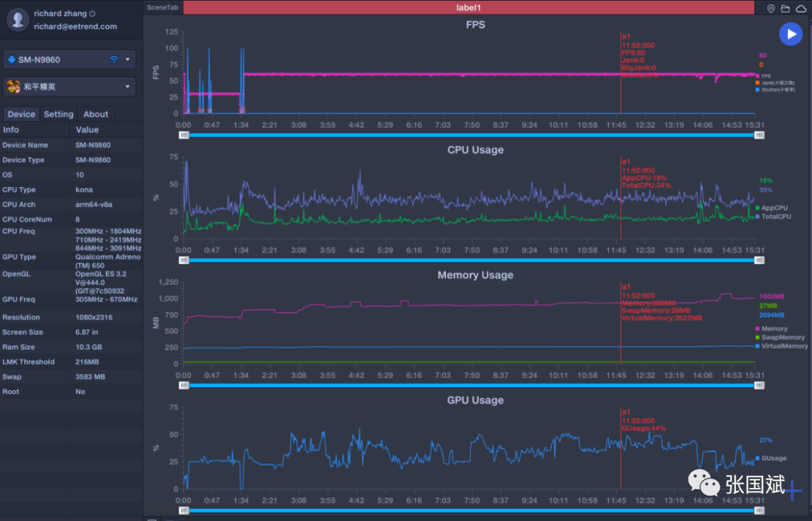
Task: Toggle AppCPU series in CPU legend
Action: [773, 207]
